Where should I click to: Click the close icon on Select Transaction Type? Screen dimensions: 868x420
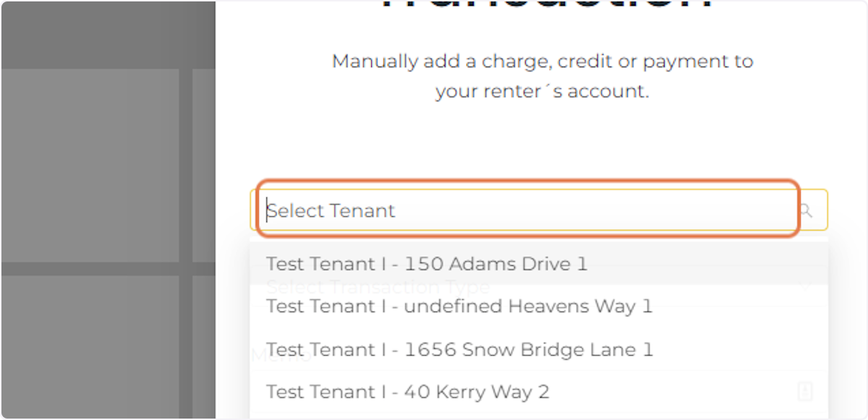(805, 286)
